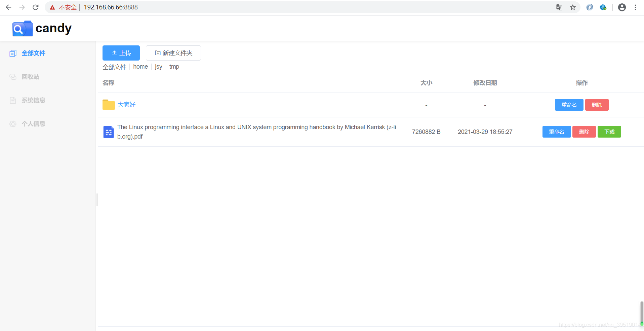Click the candy title text

pos(53,28)
